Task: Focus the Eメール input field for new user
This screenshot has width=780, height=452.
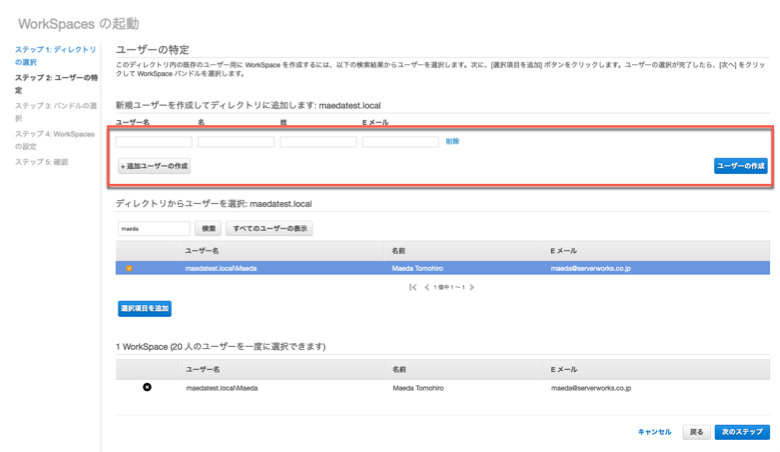Action: pyautogui.click(x=400, y=142)
